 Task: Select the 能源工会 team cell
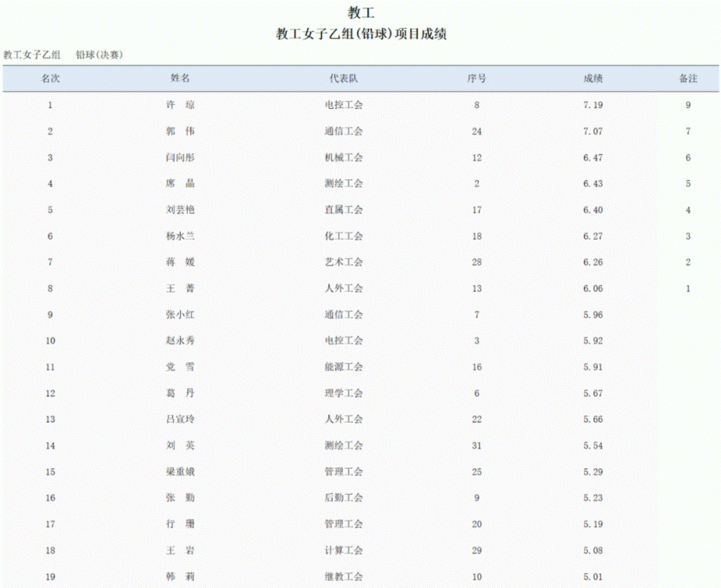coord(344,367)
